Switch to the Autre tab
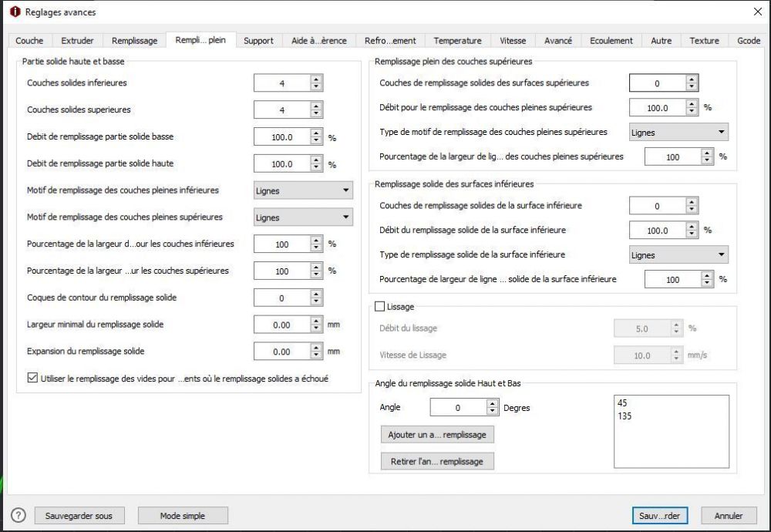Viewport: 771px width, 532px height. tap(661, 40)
